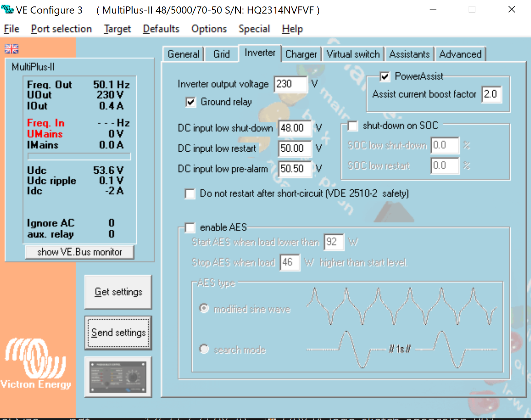531x420 pixels.
Task: Click the SOC low restart percentage field
Action: point(445,166)
